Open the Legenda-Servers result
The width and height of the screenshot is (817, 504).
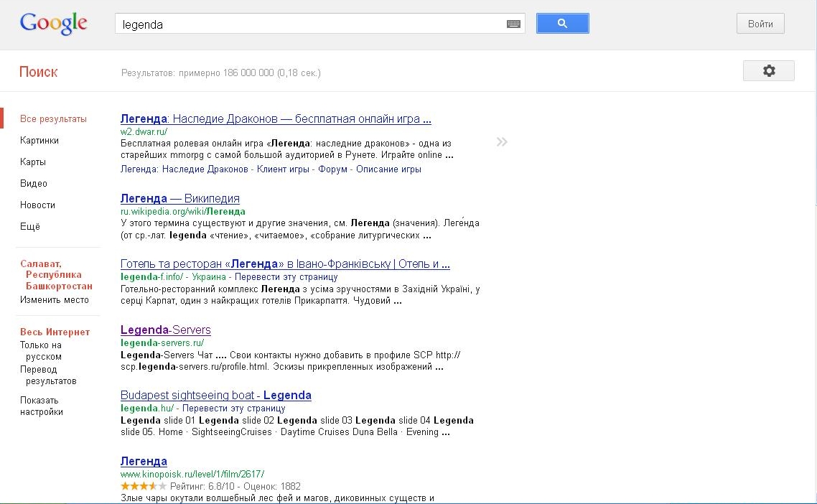166,330
